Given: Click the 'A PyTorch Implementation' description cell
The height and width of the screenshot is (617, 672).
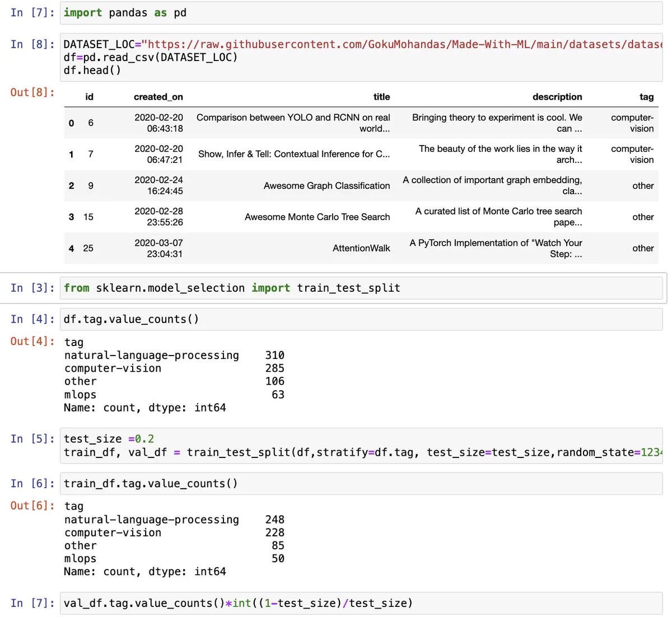Looking at the screenshot, I should tap(496, 248).
